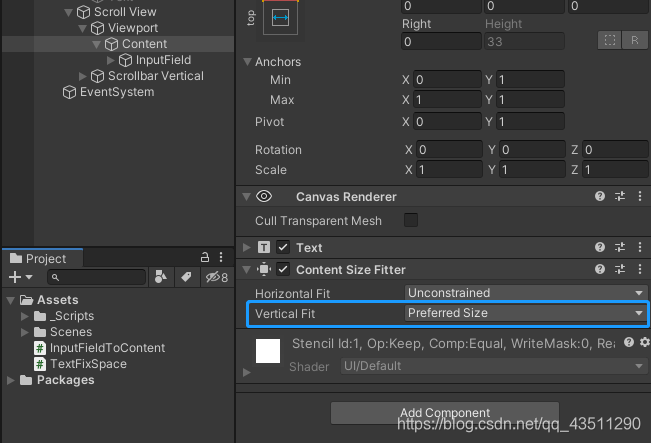This screenshot has height=443, width=651.
Task: Click the TextFixSpace script icon
Action: tap(40, 364)
